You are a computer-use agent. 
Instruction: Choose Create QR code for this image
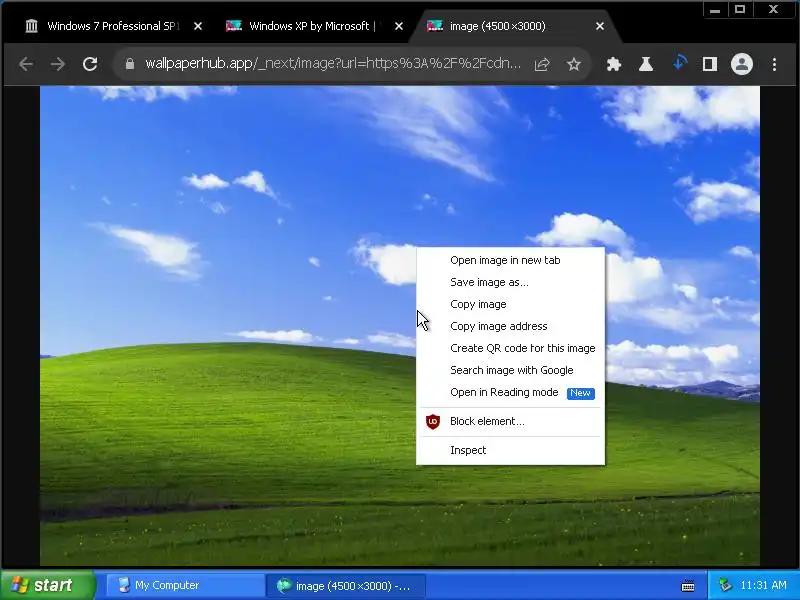tap(511, 348)
